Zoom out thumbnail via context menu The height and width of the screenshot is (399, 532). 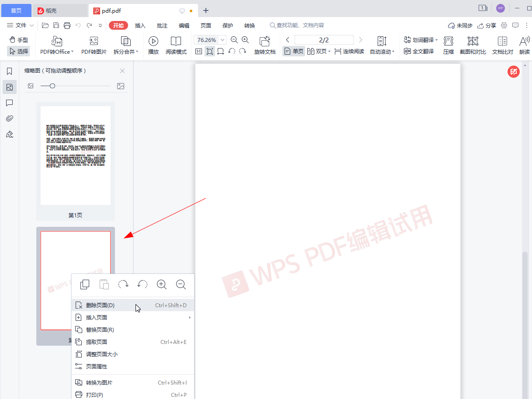click(x=181, y=285)
